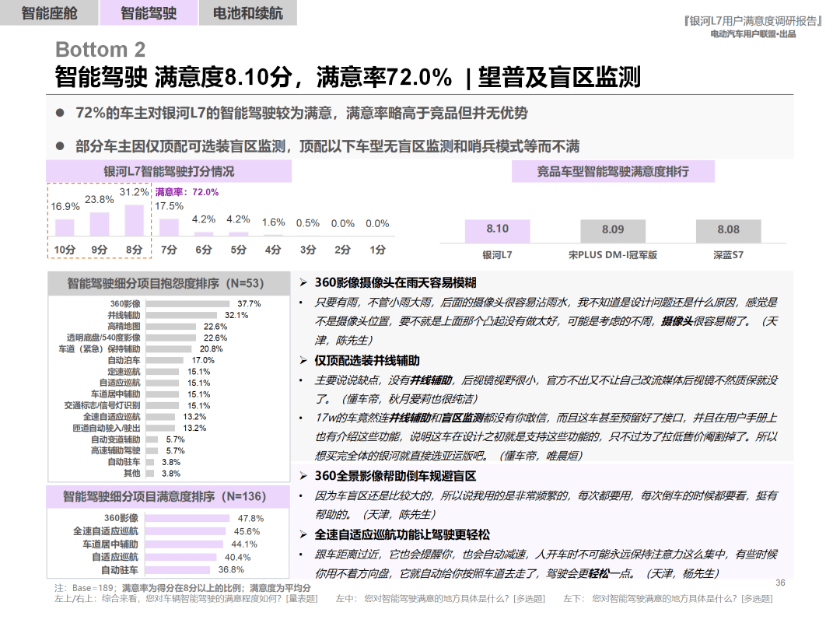
Task: Click the 车道居中辅助 44.1% satisfaction label
Action: [x=110, y=544]
